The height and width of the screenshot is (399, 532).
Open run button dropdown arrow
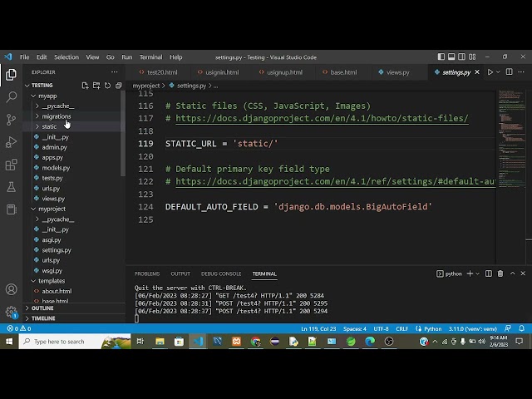point(498,72)
